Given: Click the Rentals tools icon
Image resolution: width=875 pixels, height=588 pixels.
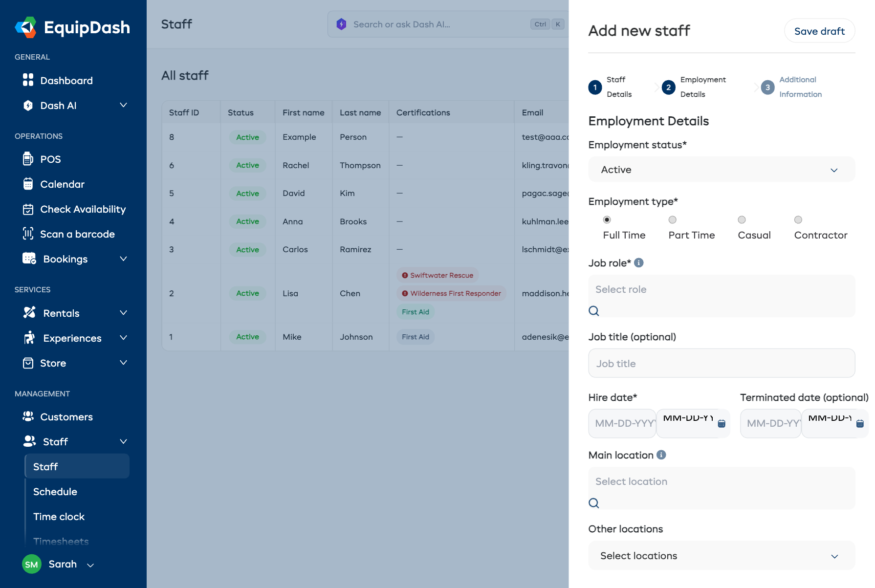Looking at the screenshot, I should (x=29, y=313).
